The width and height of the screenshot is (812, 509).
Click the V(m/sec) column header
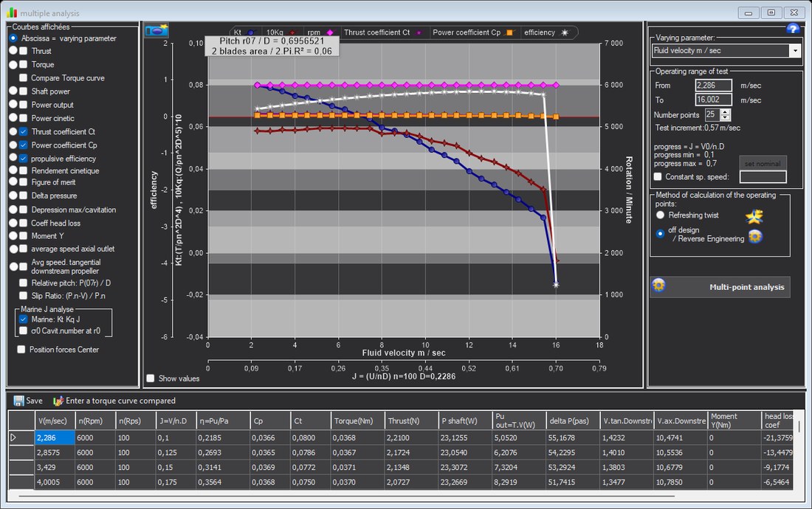pyautogui.click(x=55, y=420)
